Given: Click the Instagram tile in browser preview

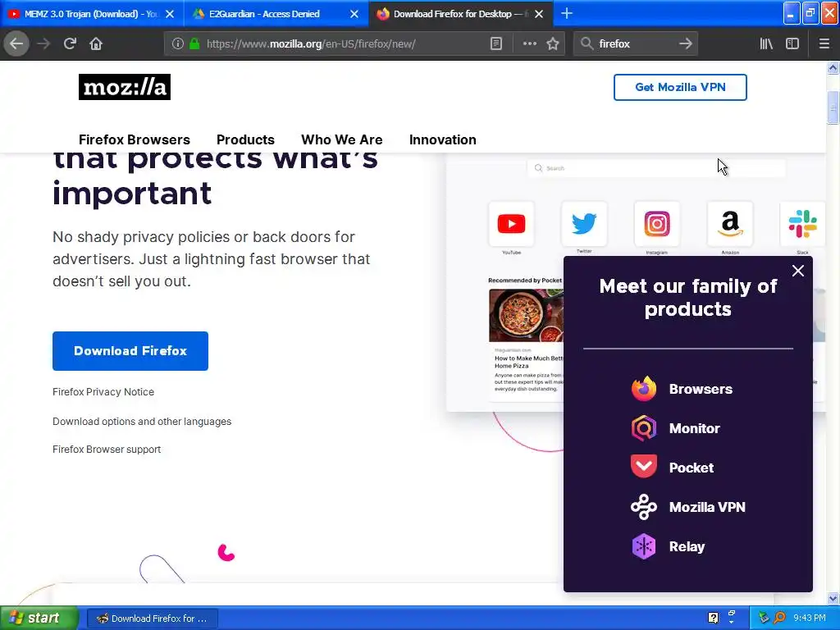Looking at the screenshot, I should (x=657, y=223).
